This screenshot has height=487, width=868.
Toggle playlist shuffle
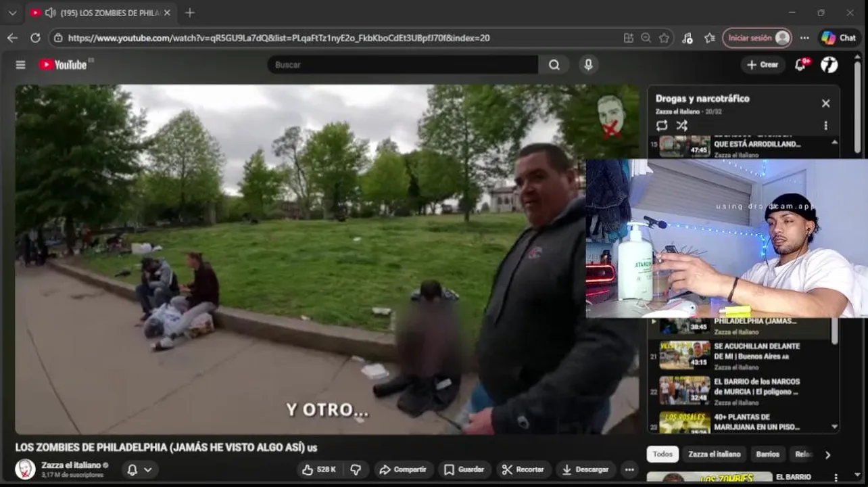682,125
